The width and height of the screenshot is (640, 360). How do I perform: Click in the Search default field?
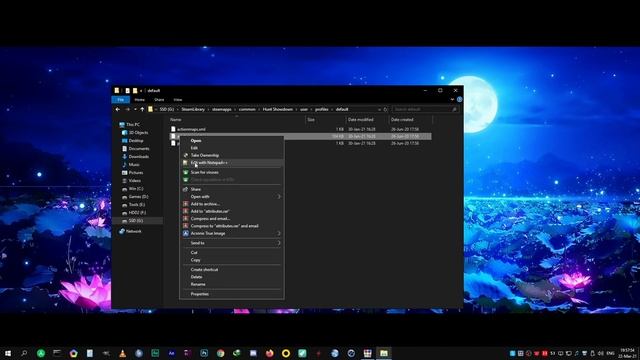(x=426, y=109)
